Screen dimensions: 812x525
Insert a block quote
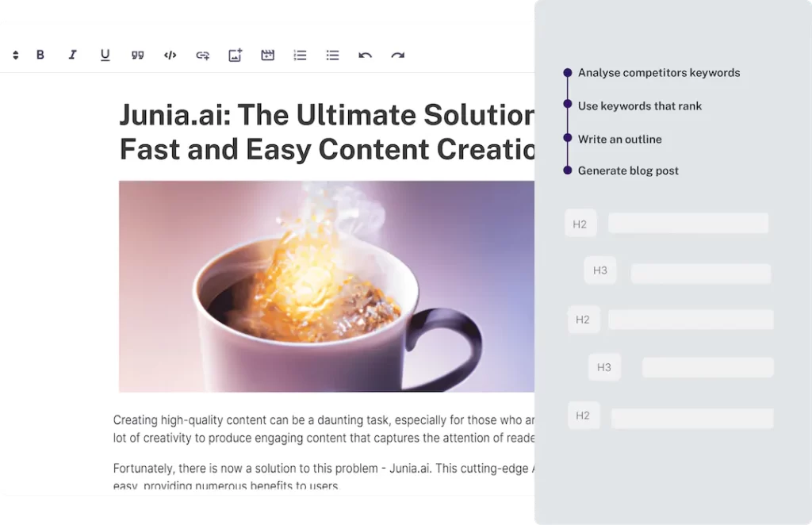coord(137,55)
